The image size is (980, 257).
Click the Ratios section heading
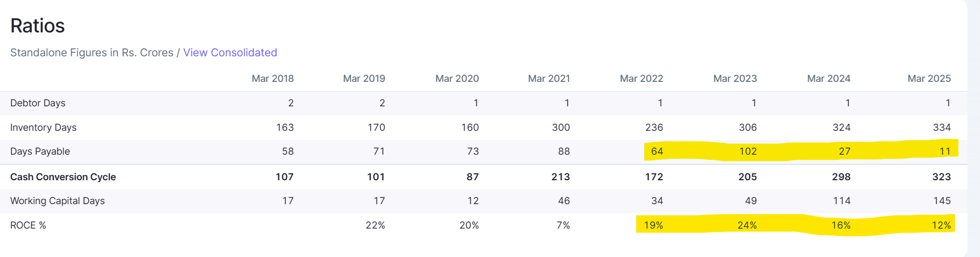[x=38, y=26]
